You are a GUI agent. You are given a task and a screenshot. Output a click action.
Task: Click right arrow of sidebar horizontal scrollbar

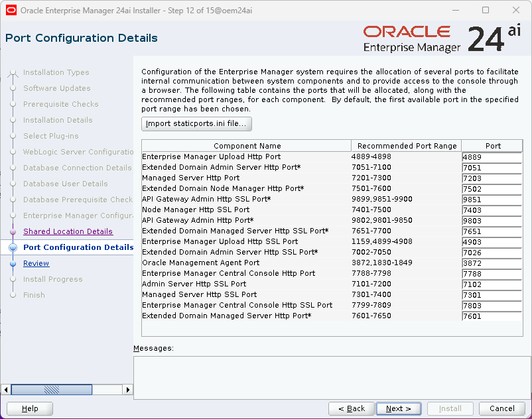click(x=128, y=389)
